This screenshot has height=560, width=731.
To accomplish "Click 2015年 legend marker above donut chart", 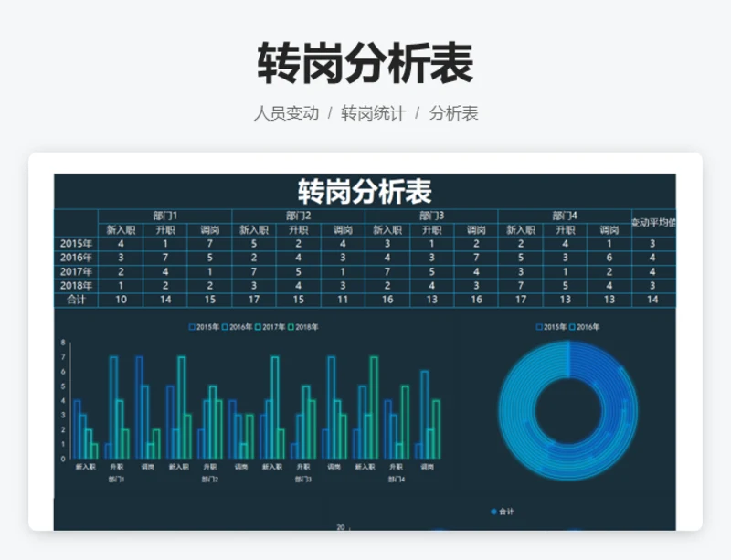I will (x=539, y=327).
